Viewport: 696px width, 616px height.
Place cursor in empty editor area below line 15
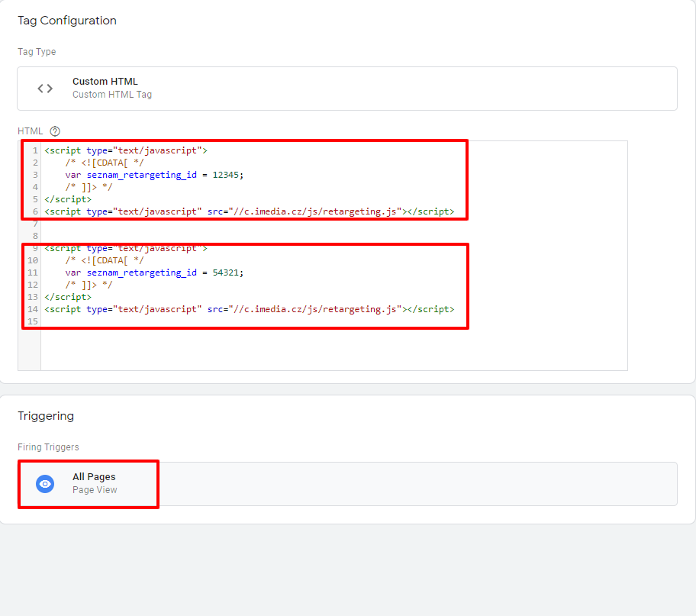tap(333, 349)
